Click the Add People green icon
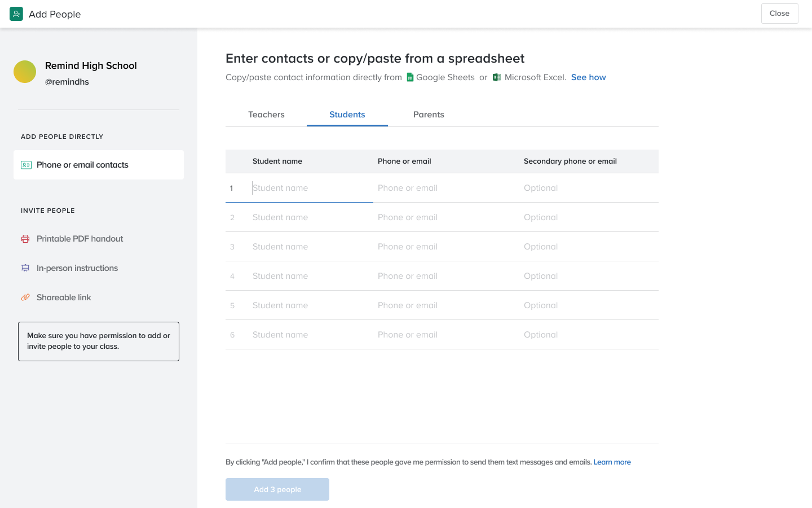Screen dimensions: 812x508 coord(16,14)
